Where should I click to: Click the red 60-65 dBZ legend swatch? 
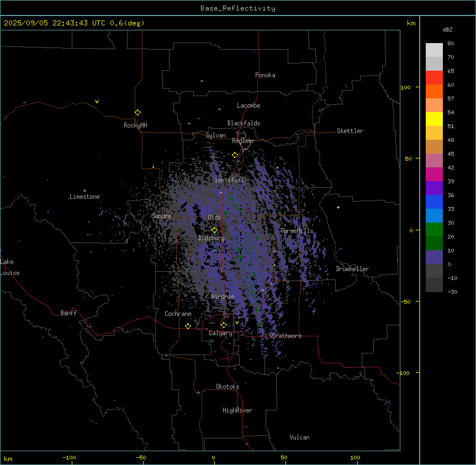(434, 78)
